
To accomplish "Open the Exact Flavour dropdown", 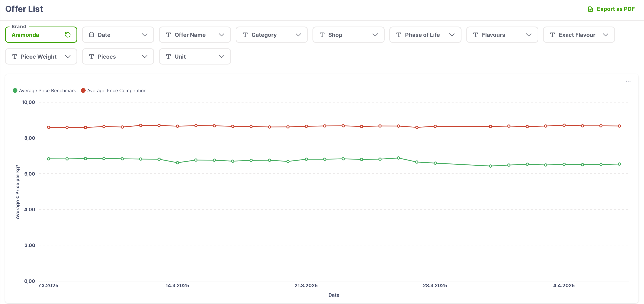I will (605, 35).
